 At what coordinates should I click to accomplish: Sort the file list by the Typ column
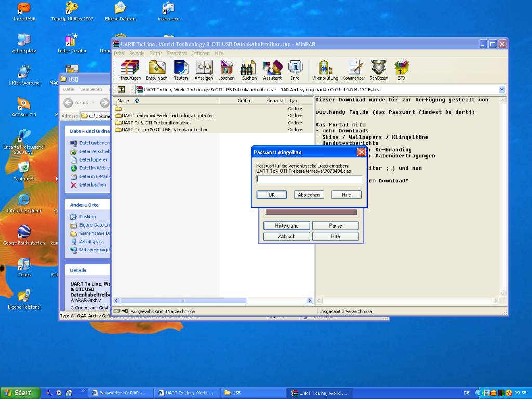tap(299, 100)
